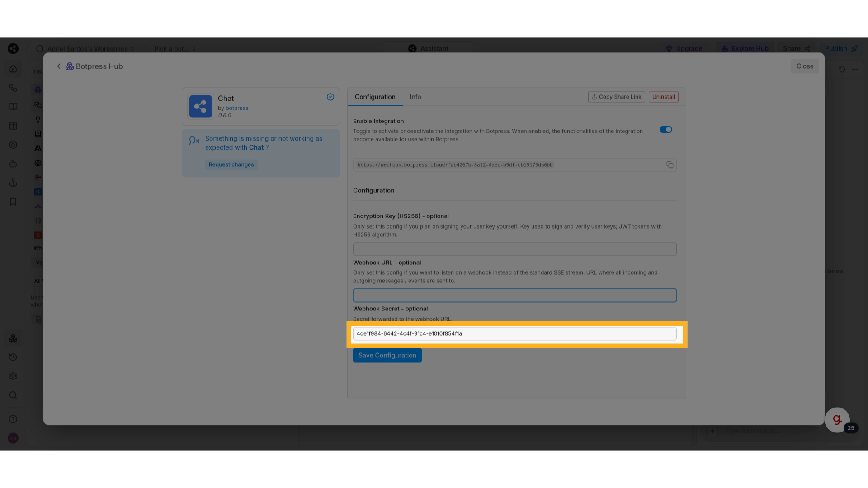868x488 pixels.
Task: Switch to the Configuration tab
Action: point(375,97)
